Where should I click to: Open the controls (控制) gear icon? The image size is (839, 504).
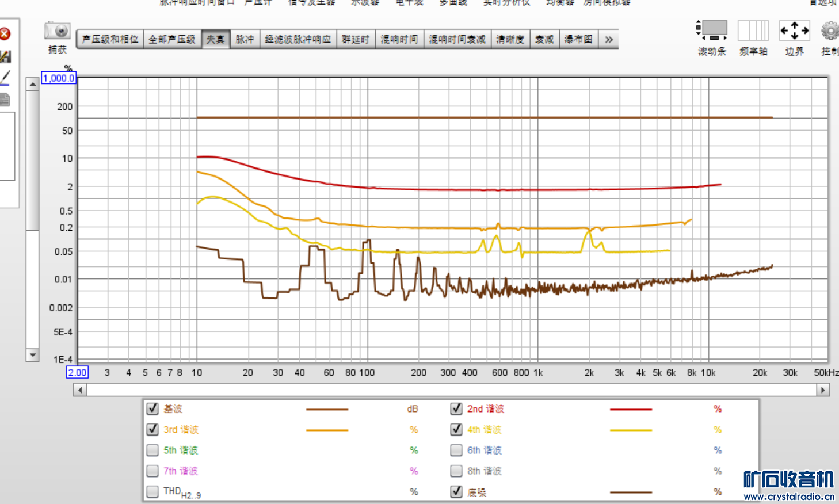click(830, 31)
